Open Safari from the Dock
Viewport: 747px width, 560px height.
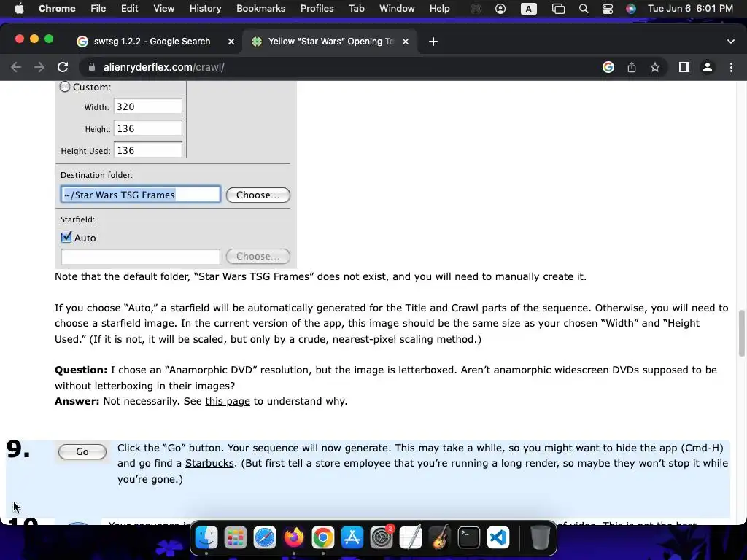(x=265, y=537)
